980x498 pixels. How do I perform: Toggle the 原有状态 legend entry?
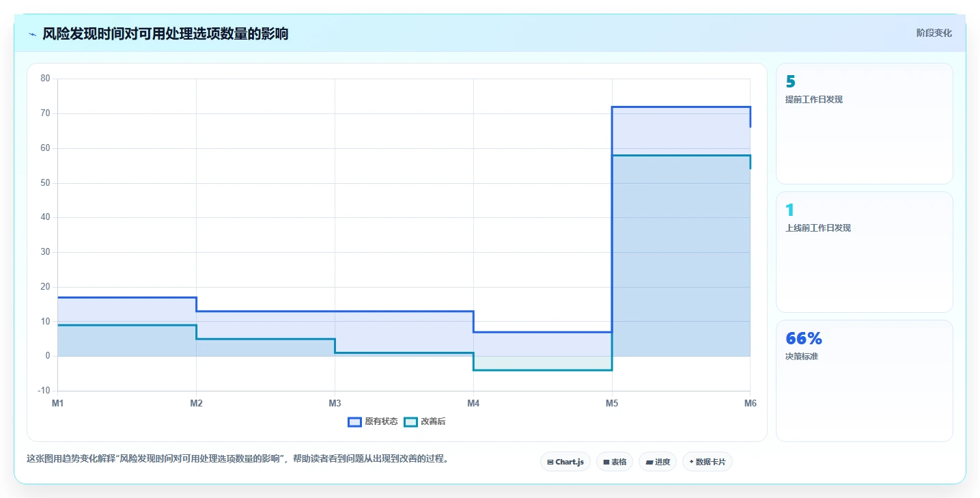(x=373, y=421)
